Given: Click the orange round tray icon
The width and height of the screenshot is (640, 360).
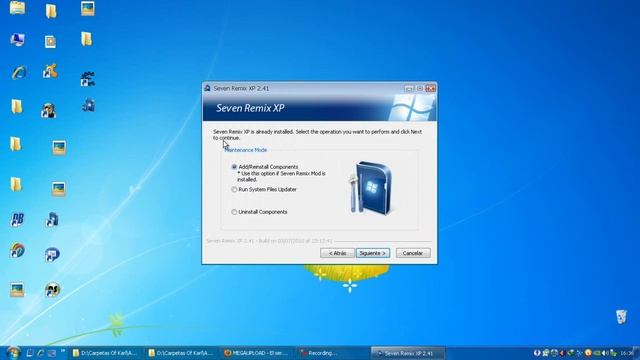Looking at the screenshot, I should pyautogui.click(x=588, y=353).
